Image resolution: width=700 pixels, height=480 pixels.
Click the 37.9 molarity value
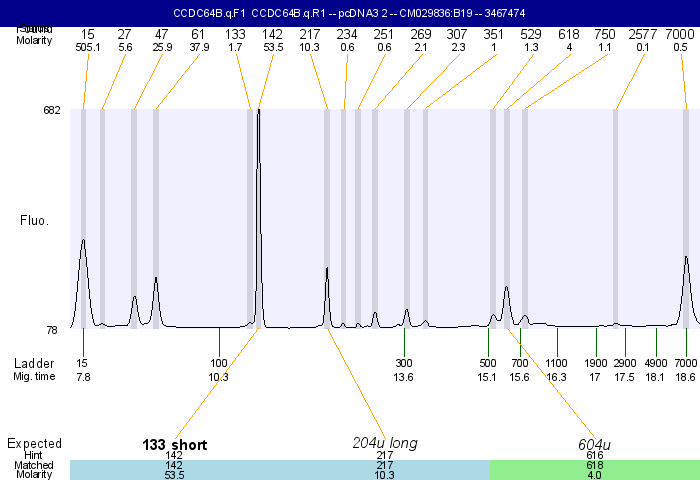point(198,47)
